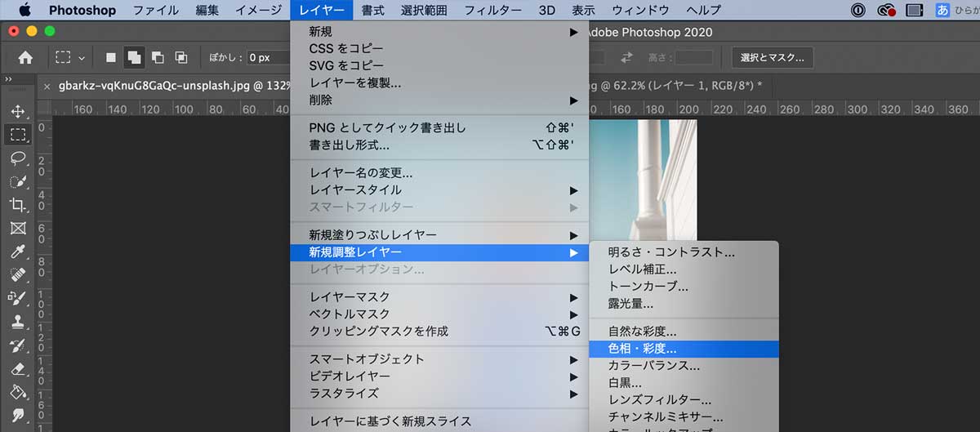
Task: Choose チャンネルミキサー... adjustment
Action: click(x=684, y=417)
